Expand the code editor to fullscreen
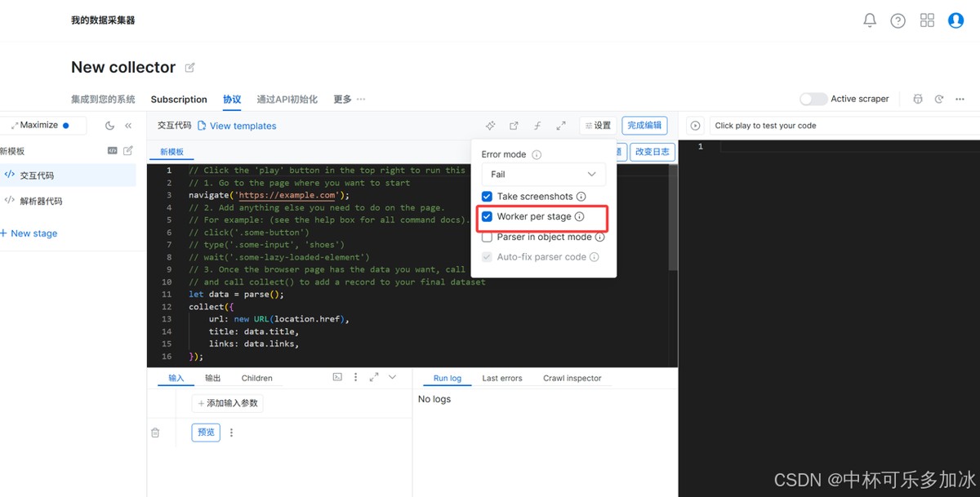Viewport: 980px width, 497px height. (x=561, y=126)
